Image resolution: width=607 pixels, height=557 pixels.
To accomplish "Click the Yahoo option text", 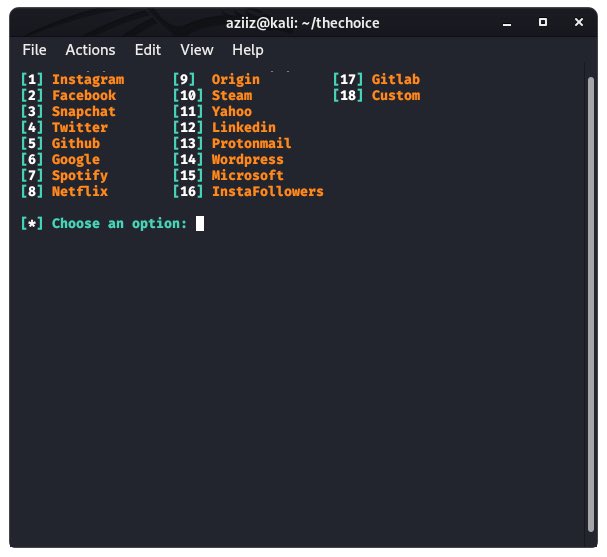I will [232, 111].
